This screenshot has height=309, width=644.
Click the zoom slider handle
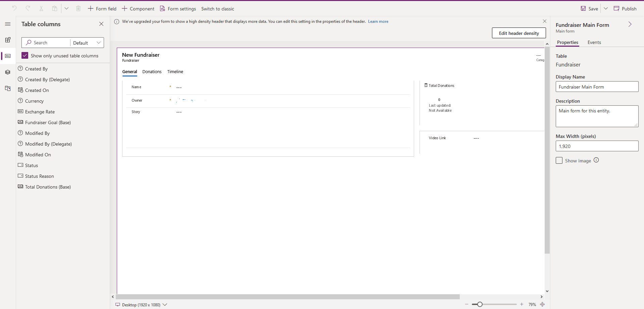(x=480, y=304)
